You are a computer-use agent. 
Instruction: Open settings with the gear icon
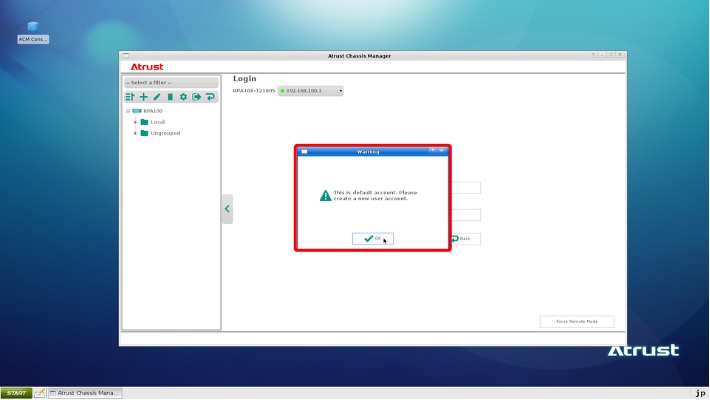pos(183,97)
